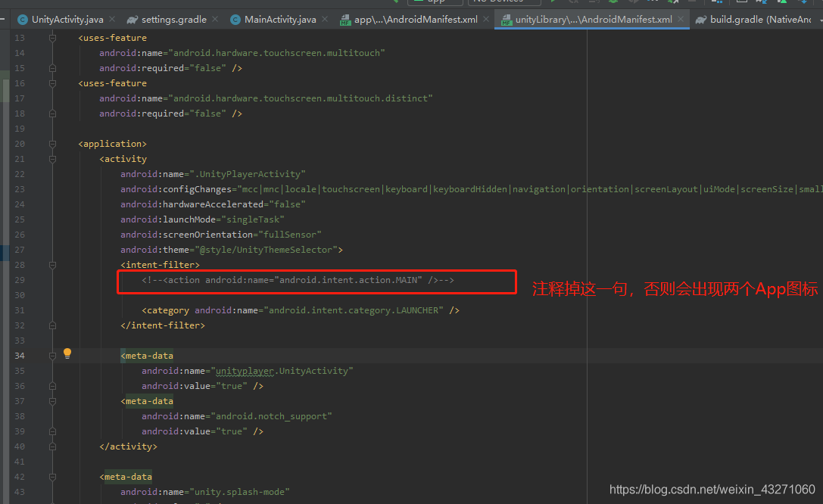Click the fold end marker at line 36
Screen dimensions: 823x504
(x=52, y=386)
